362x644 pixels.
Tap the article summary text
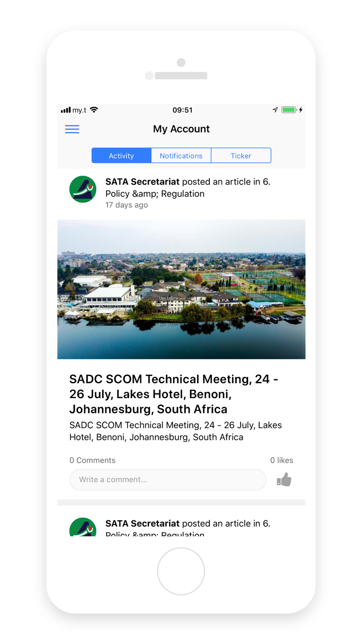tap(175, 431)
